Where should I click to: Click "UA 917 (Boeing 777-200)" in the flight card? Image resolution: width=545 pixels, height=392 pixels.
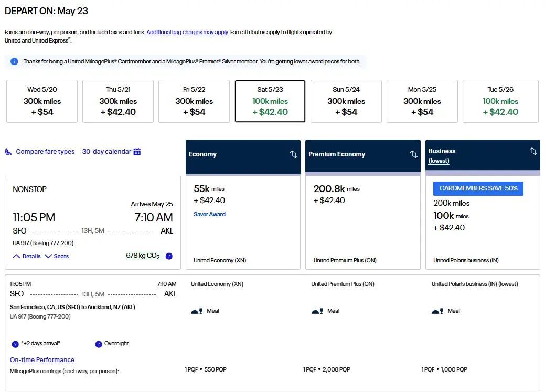tap(43, 243)
